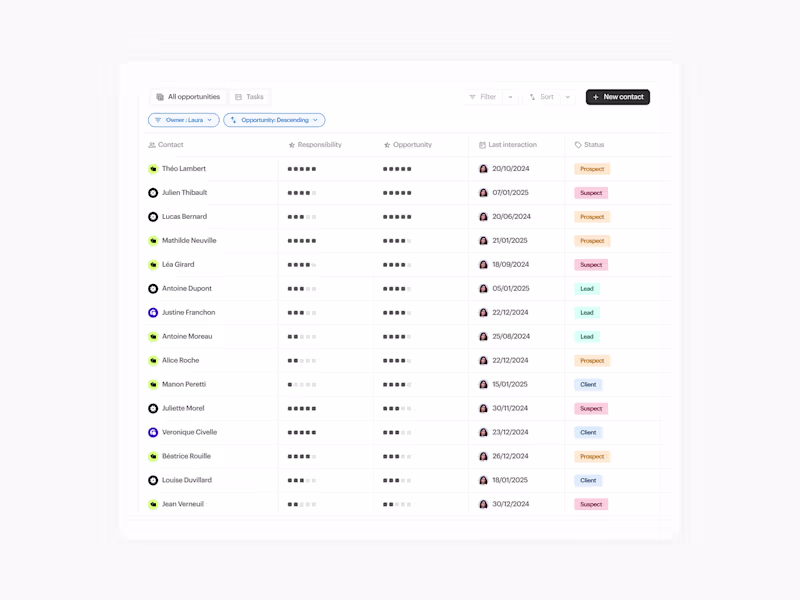This screenshot has height=600, width=800.
Task: Click the Filter funnel icon
Action: click(472, 97)
